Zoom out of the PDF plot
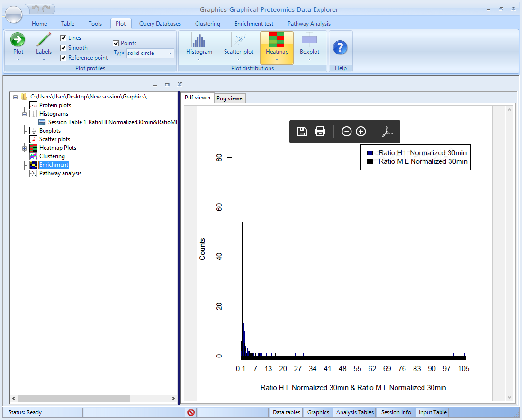Screen dimensions: 522x420 coord(346,132)
